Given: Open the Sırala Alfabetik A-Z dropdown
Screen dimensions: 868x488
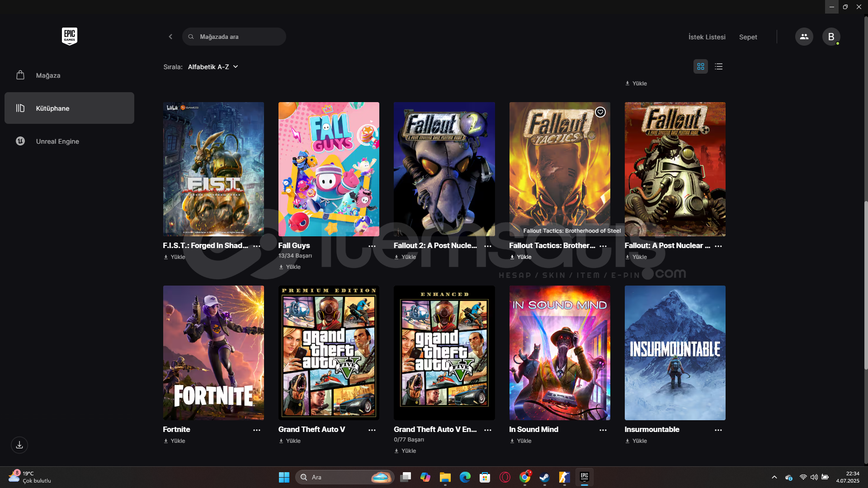Looking at the screenshot, I should pyautogui.click(x=212, y=67).
